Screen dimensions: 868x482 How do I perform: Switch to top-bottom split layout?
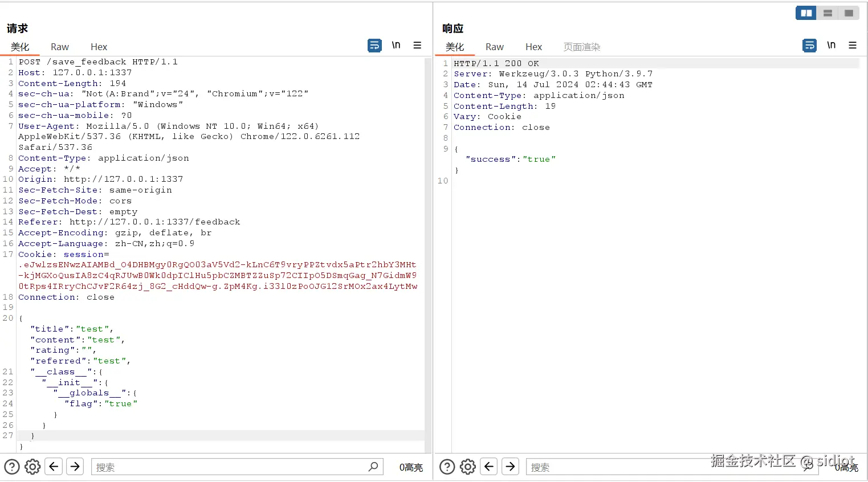(x=828, y=13)
